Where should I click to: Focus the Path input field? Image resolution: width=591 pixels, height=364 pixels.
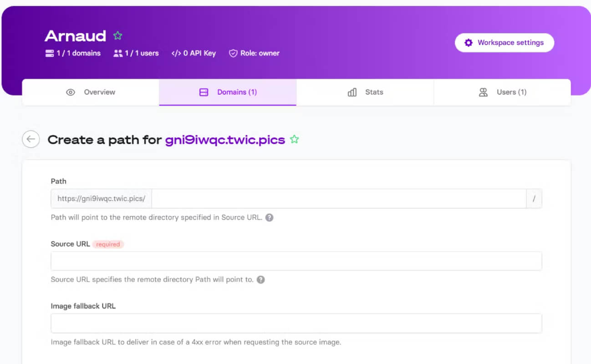click(x=339, y=199)
